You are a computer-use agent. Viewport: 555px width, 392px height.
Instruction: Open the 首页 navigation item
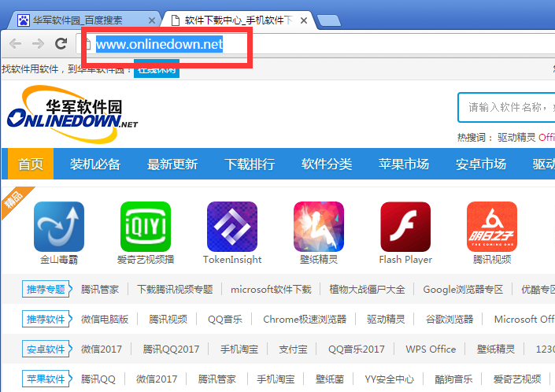point(31,164)
